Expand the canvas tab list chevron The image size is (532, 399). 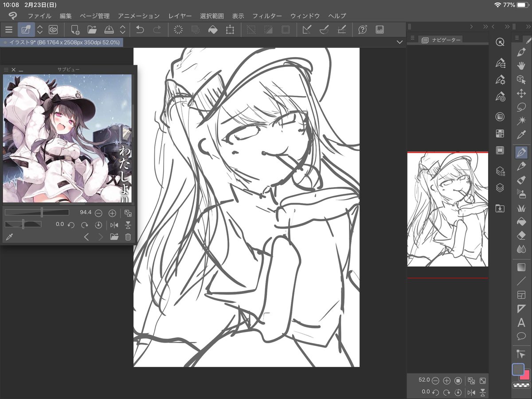399,42
